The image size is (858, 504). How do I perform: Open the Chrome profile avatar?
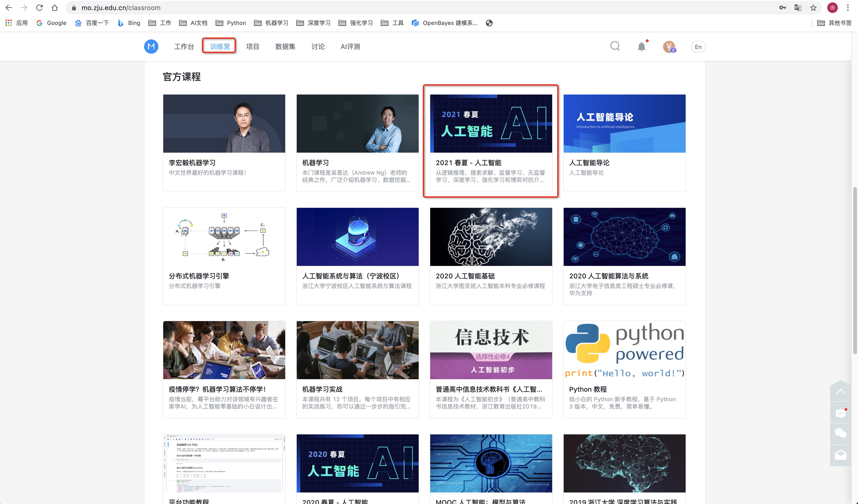pyautogui.click(x=833, y=7)
